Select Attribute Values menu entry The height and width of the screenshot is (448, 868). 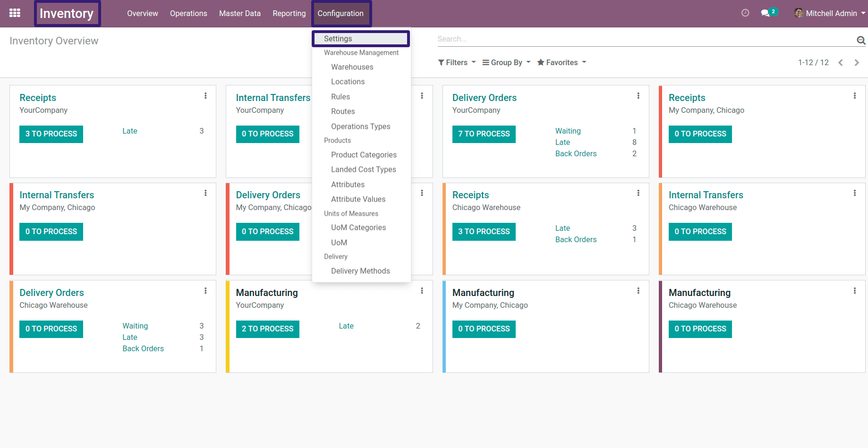tap(358, 199)
